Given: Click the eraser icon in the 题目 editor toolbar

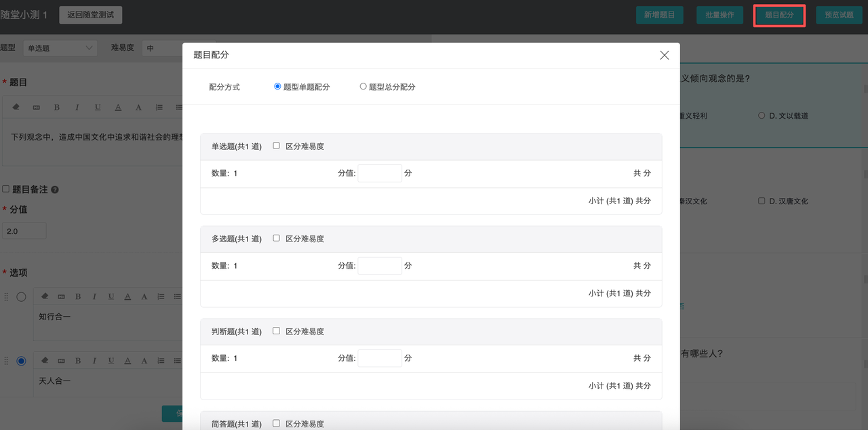Looking at the screenshot, I should [x=17, y=107].
